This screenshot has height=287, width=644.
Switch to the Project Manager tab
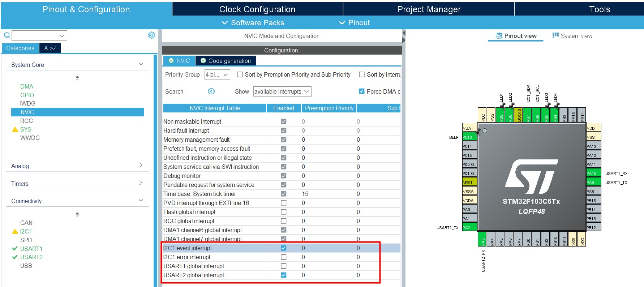[x=429, y=9]
